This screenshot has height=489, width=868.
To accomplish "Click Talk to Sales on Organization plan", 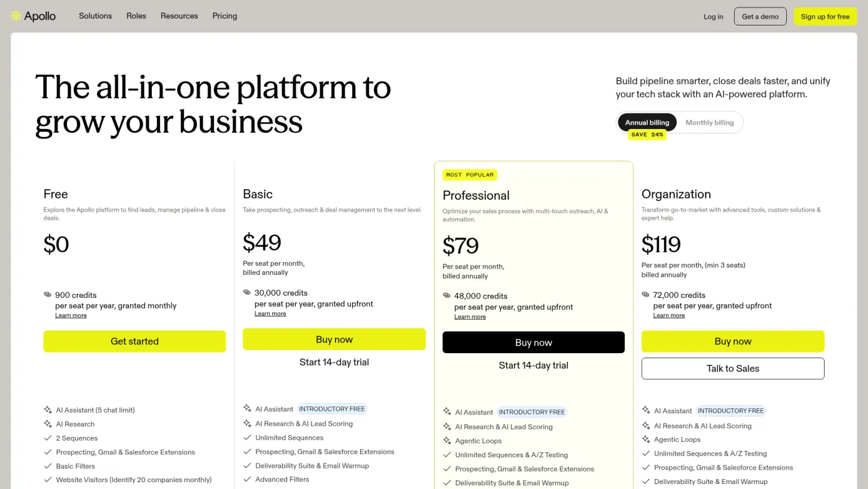I will 733,369.
